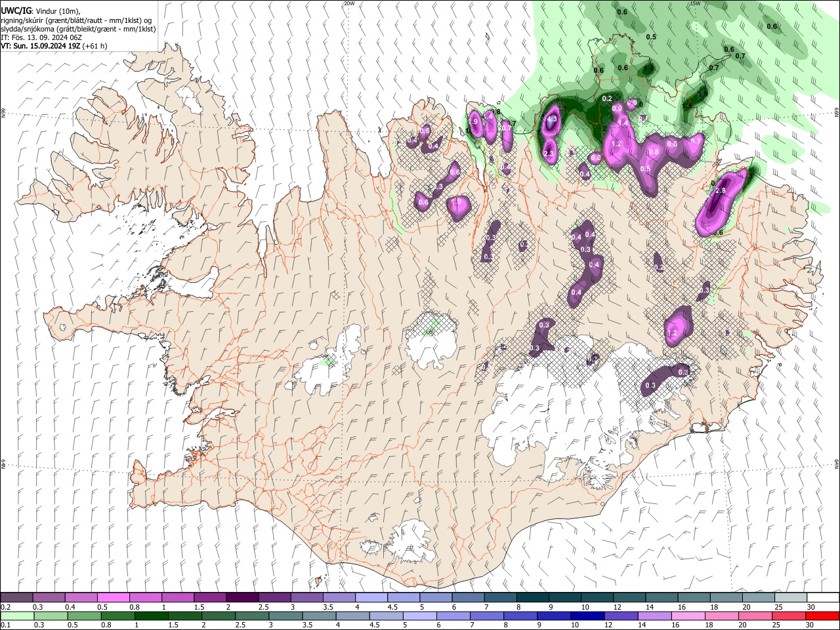The width and height of the screenshot is (840, 630).
Task: Click the 'IT: Fös. 13. 09. 2024 06Z' line
Action: point(41,37)
